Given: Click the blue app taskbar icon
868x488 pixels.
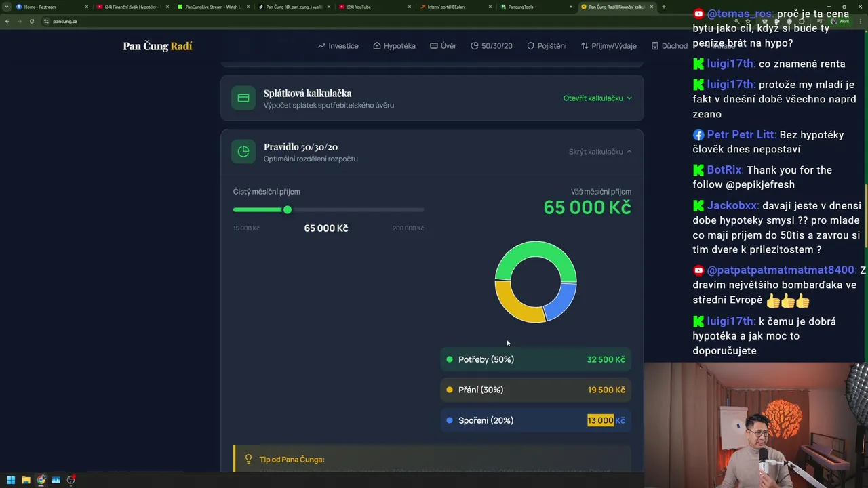Looking at the screenshot, I should click(56, 480).
